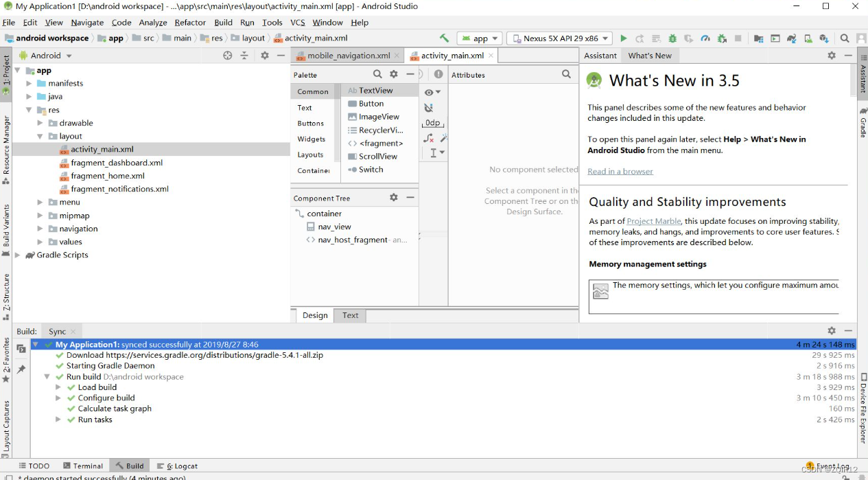This screenshot has width=868, height=480.
Task: Expand the manifests folder
Action: click(x=30, y=83)
